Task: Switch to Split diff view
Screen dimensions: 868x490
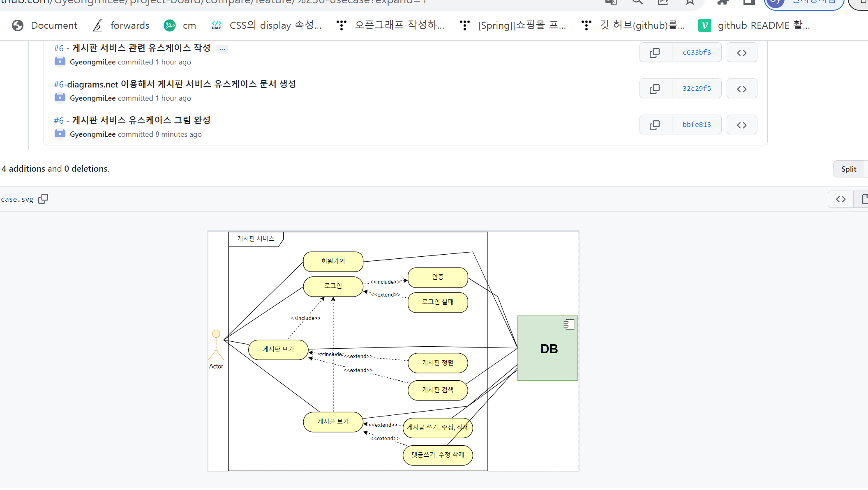Action: 848,169
